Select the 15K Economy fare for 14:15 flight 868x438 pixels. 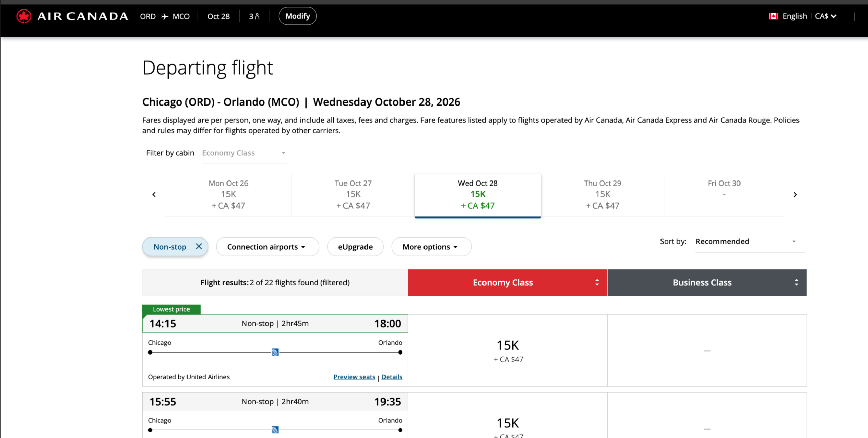pyautogui.click(x=508, y=351)
